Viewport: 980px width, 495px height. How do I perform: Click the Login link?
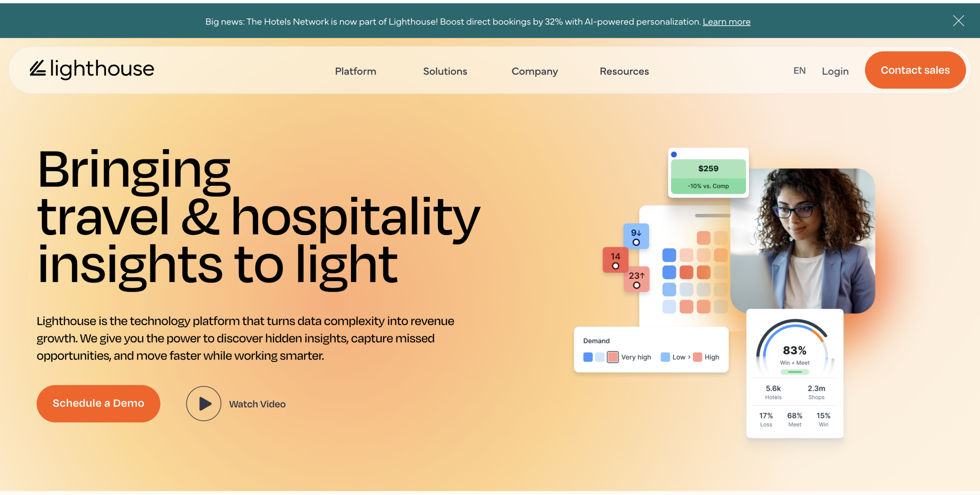click(835, 71)
